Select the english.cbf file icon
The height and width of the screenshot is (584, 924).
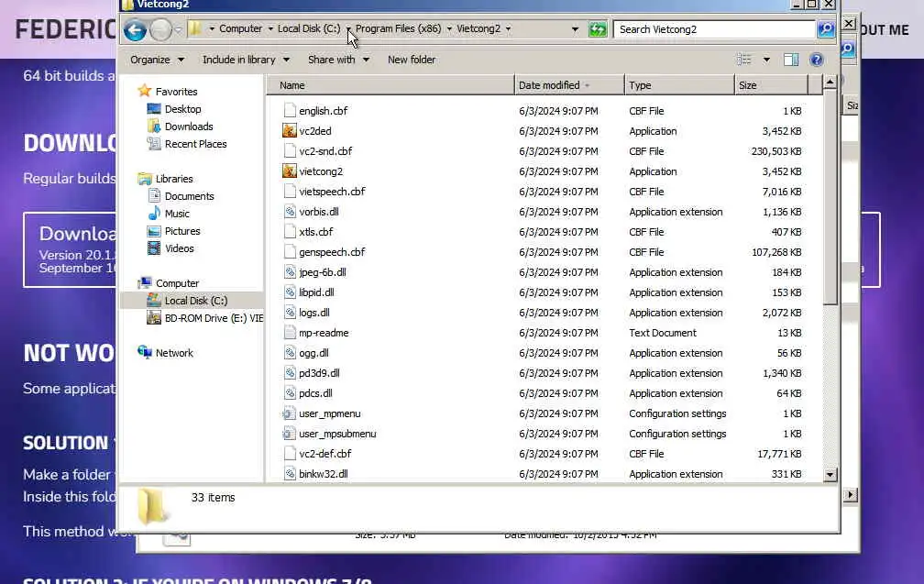[x=290, y=111]
